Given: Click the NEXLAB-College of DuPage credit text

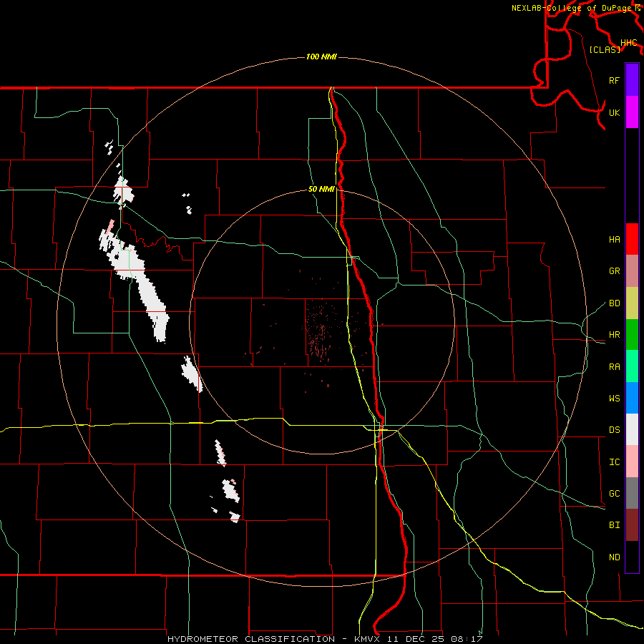Looking at the screenshot, I should [x=572, y=8].
